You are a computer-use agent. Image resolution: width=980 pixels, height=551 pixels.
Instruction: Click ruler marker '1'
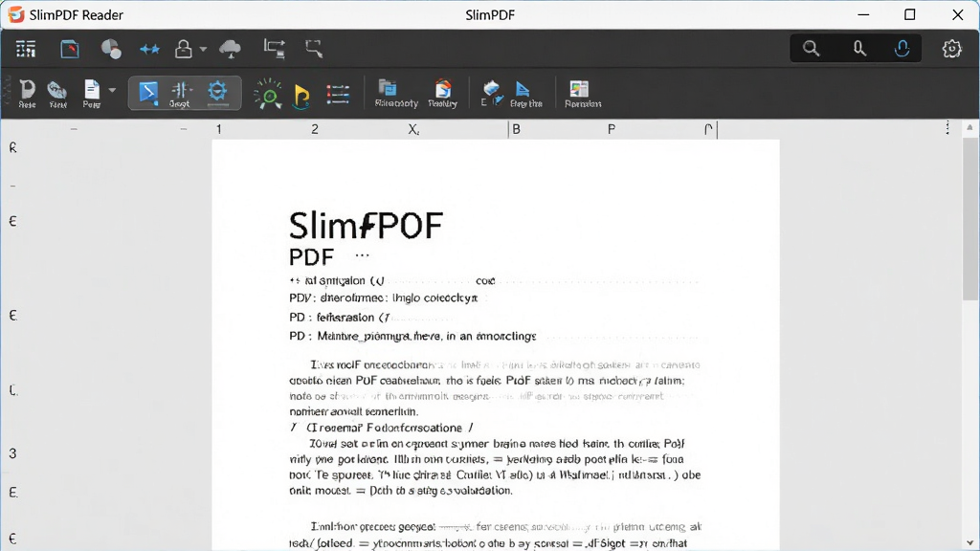(x=219, y=129)
